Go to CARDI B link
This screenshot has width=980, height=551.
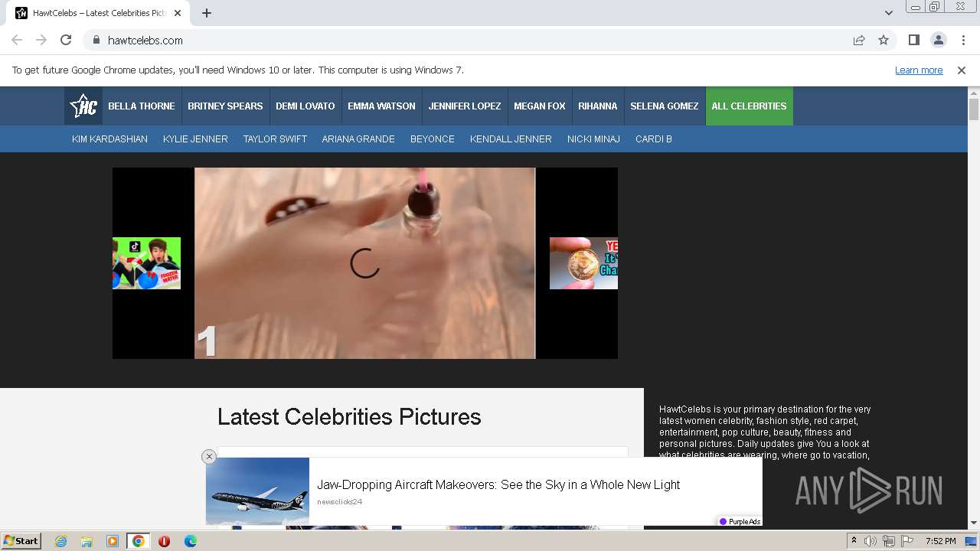point(654,139)
